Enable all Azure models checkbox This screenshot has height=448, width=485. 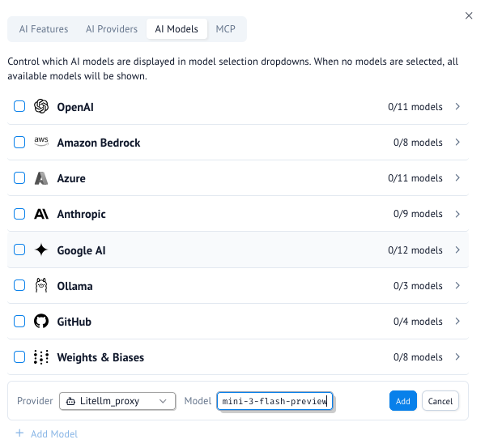pyautogui.click(x=19, y=178)
